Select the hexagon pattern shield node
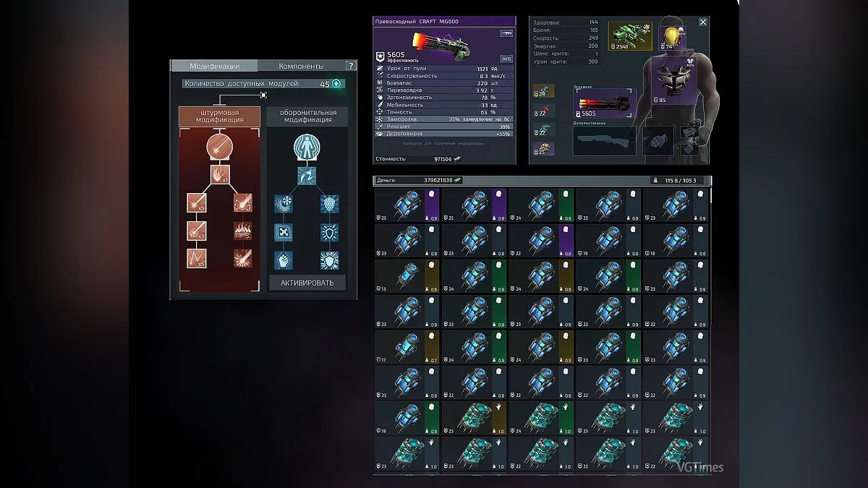 pos(330,203)
